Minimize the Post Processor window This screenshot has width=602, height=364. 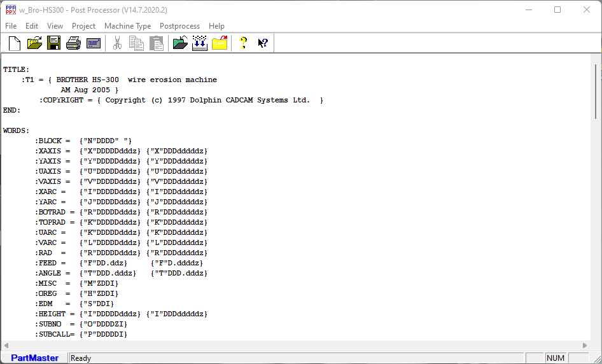pos(529,10)
